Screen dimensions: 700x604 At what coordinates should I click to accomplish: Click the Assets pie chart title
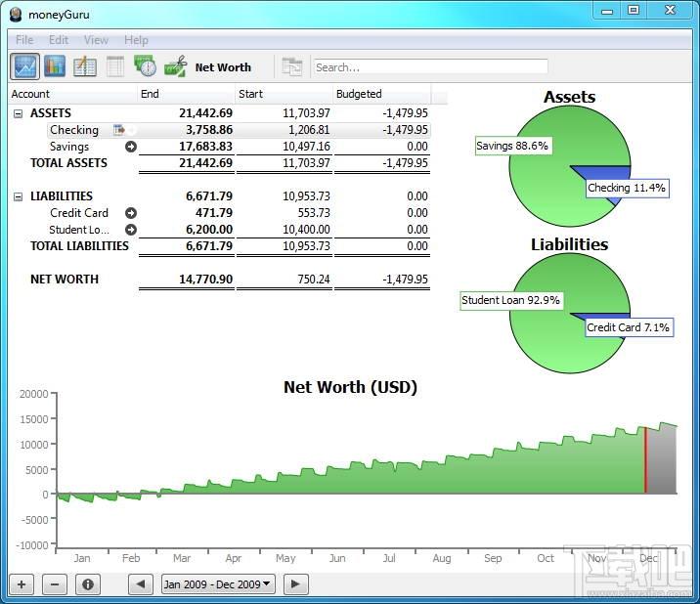[x=570, y=97]
